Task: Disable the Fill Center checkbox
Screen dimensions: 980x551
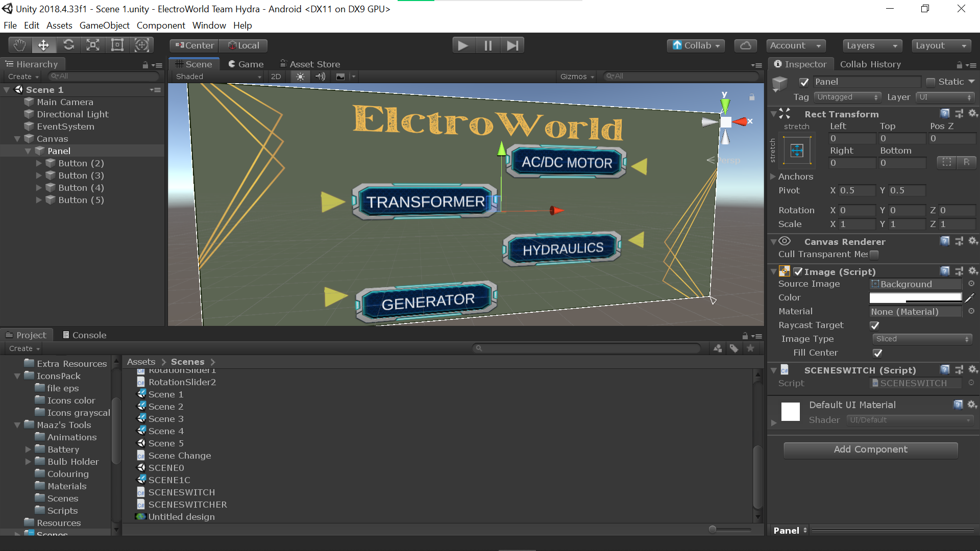Action: [x=878, y=353]
